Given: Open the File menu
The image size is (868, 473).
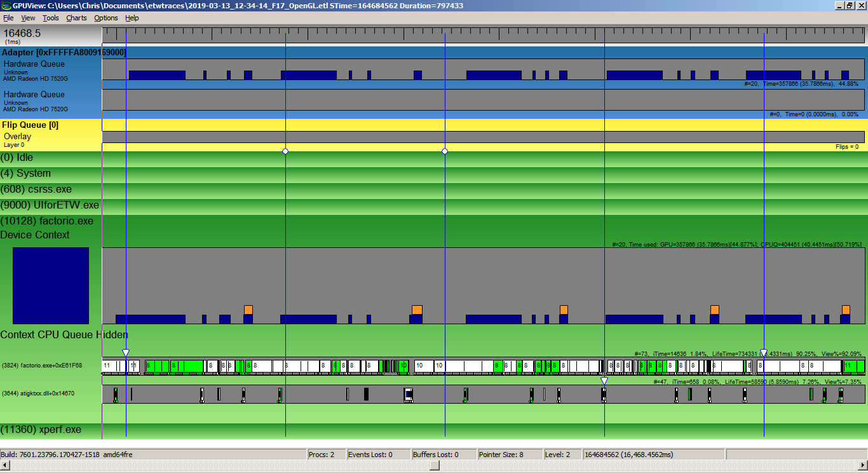Looking at the screenshot, I should pos(8,18).
